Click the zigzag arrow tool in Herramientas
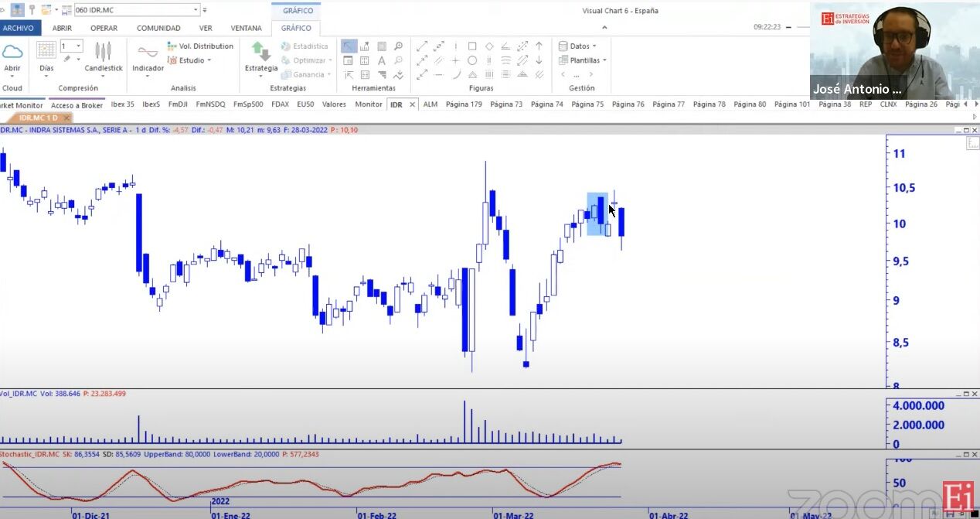 point(398,75)
